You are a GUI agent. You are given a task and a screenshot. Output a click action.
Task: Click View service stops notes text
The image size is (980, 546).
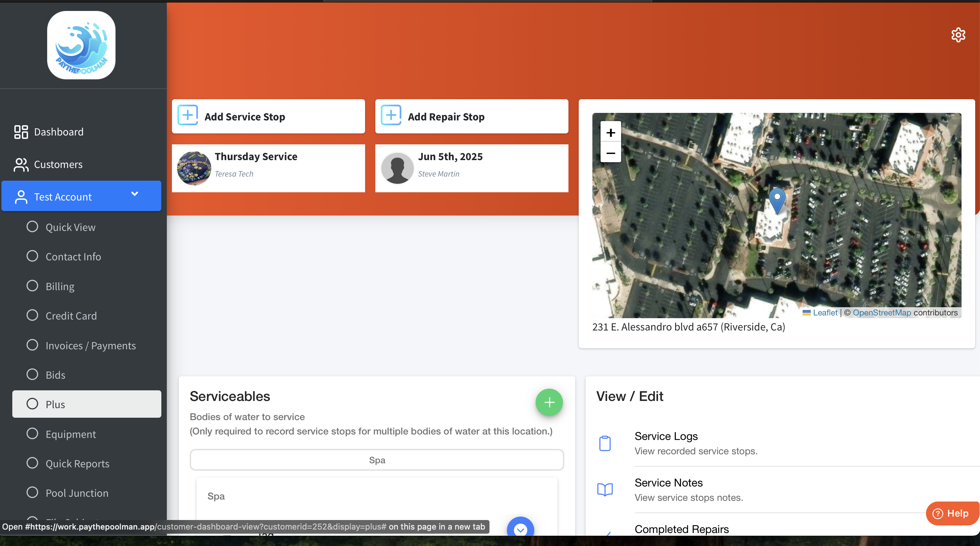click(688, 497)
